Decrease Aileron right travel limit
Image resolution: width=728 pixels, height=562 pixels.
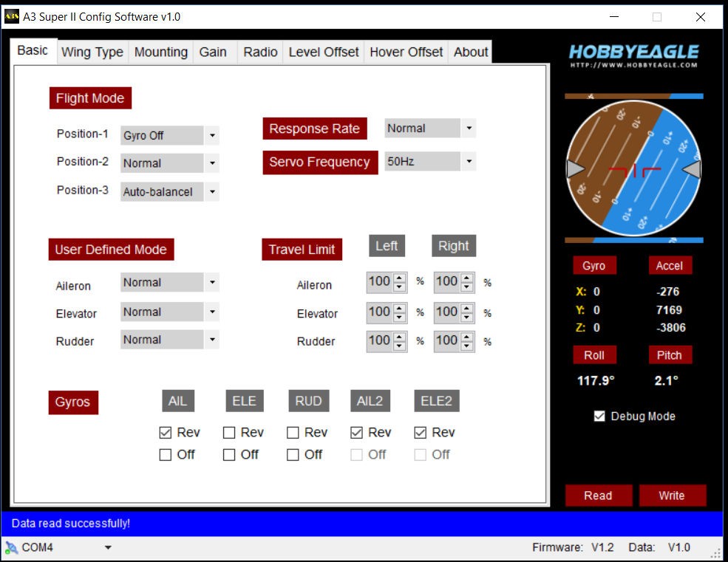(x=467, y=287)
